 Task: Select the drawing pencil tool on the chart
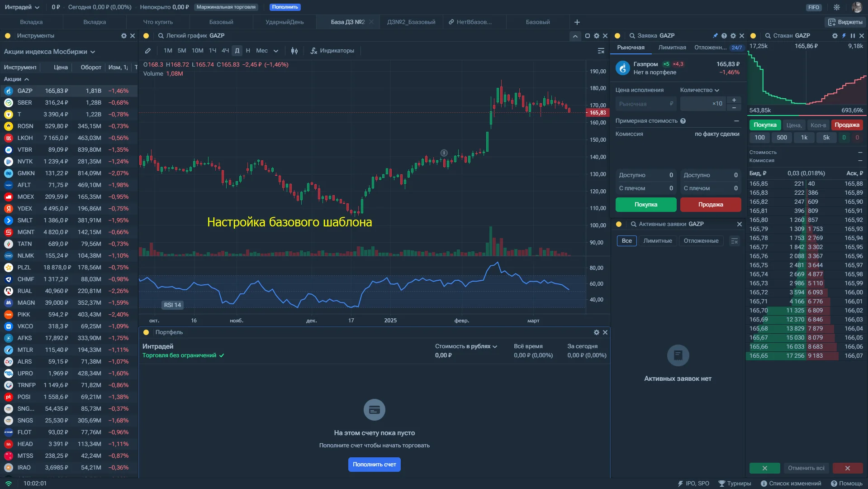148,51
